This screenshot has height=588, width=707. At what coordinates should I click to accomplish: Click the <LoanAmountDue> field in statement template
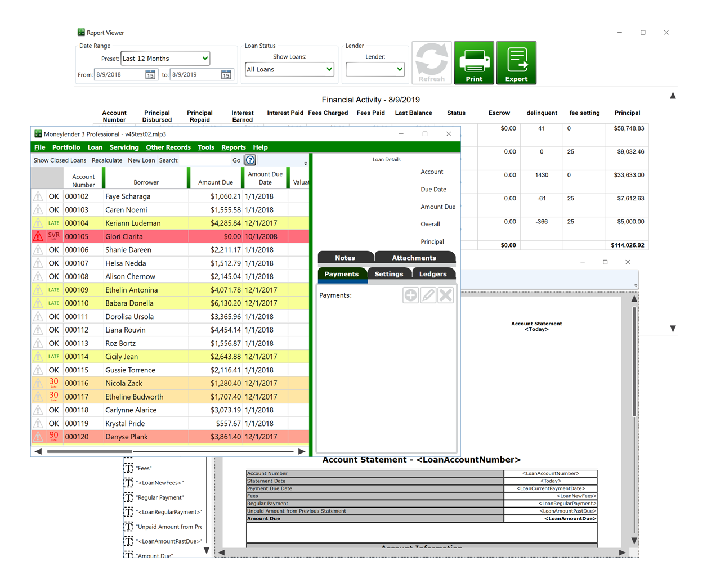pyautogui.click(x=570, y=519)
